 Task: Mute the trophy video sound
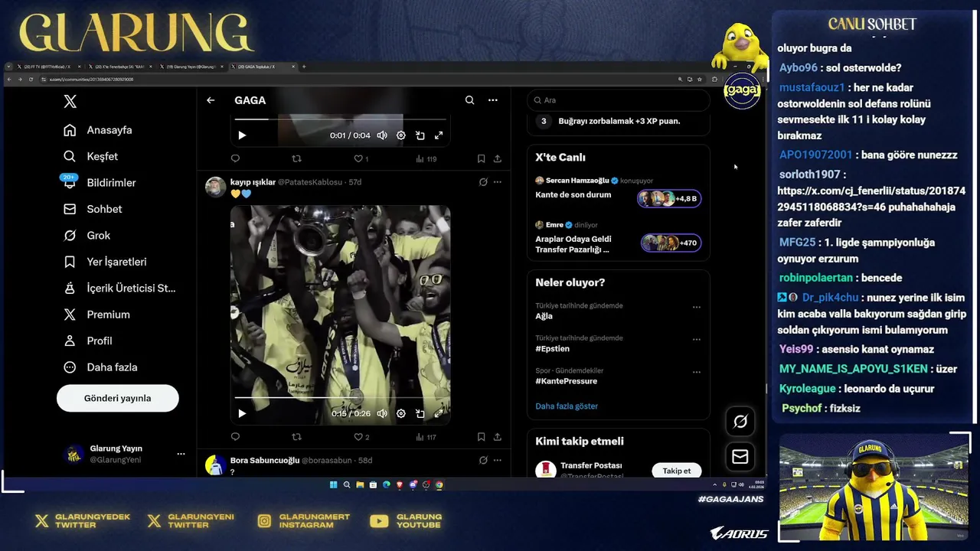tap(382, 414)
